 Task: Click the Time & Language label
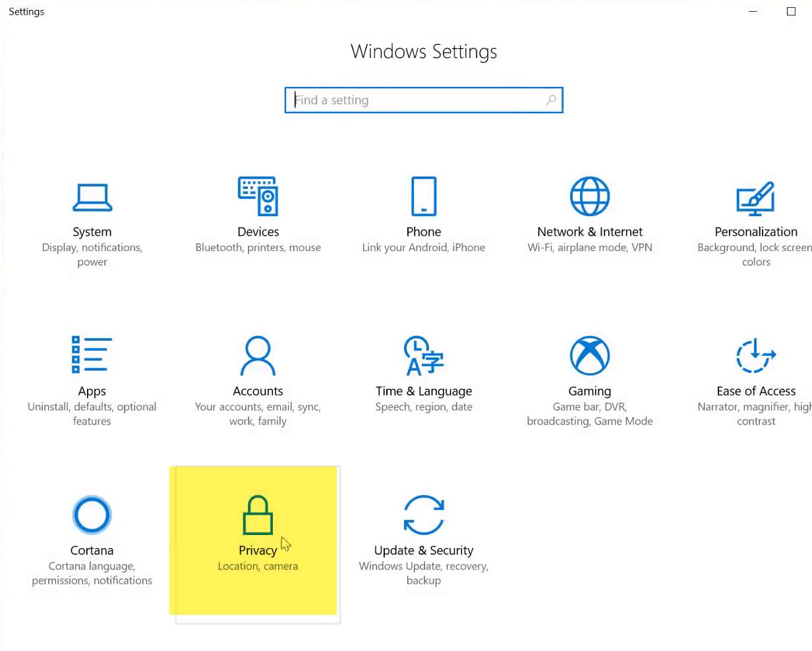click(424, 391)
